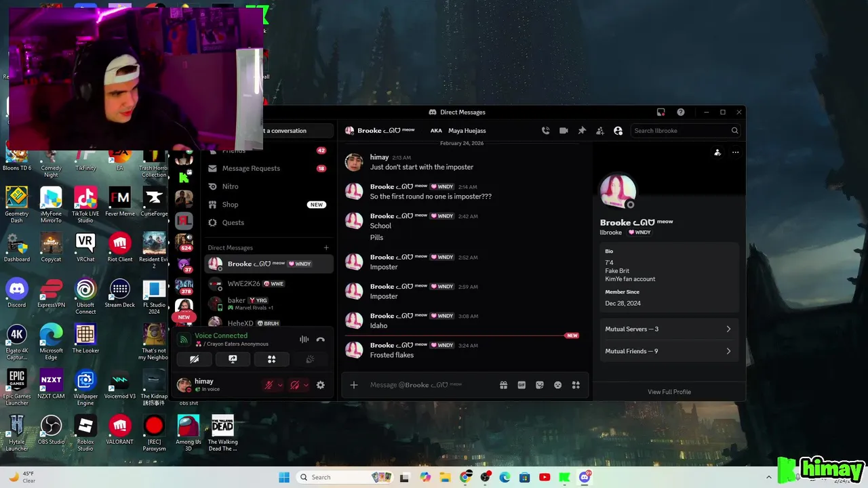Open the Nitro page
Image resolution: width=868 pixels, height=488 pixels.
[269, 186]
